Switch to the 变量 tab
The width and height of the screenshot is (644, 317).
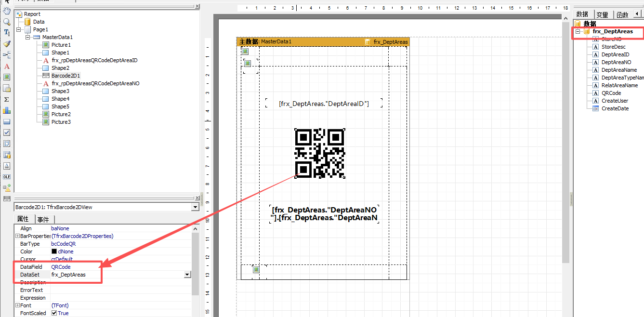coord(602,14)
